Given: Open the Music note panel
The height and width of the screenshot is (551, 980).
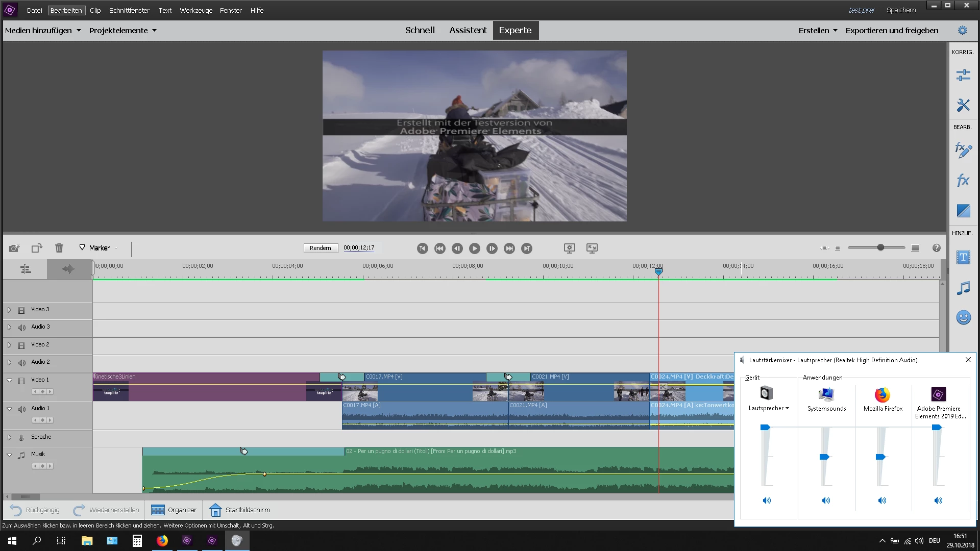Looking at the screenshot, I should tap(963, 288).
